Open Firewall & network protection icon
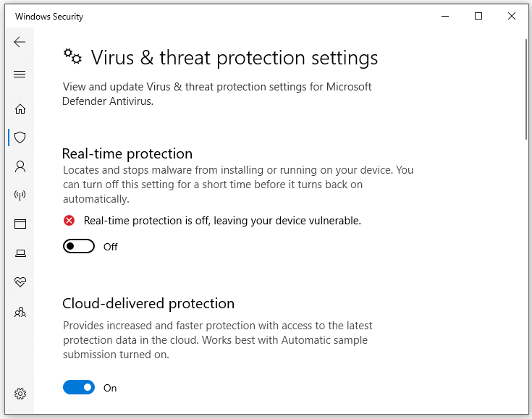532x419 pixels. [x=20, y=195]
